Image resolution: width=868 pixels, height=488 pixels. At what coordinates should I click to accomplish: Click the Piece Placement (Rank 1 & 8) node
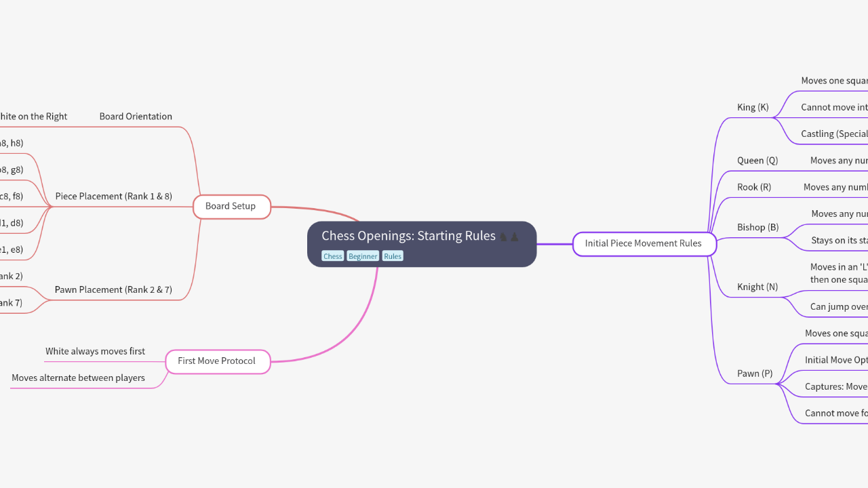click(x=113, y=196)
